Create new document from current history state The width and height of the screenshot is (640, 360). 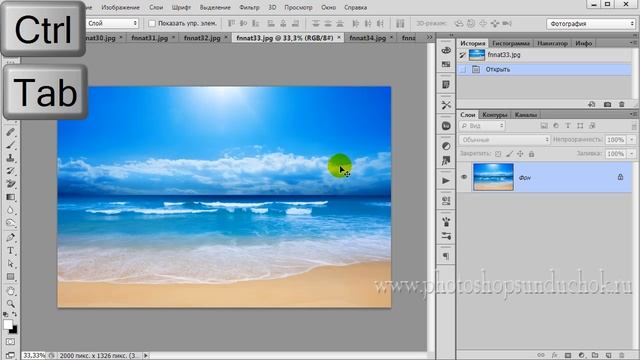pyautogui.click(x=592, y=104)
